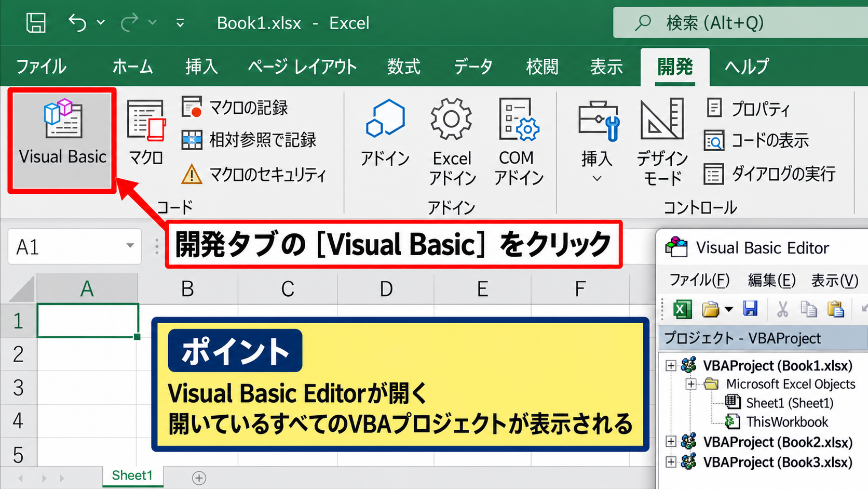
Task: Switch to the データ tab
Action: click(x=473, y=67)
